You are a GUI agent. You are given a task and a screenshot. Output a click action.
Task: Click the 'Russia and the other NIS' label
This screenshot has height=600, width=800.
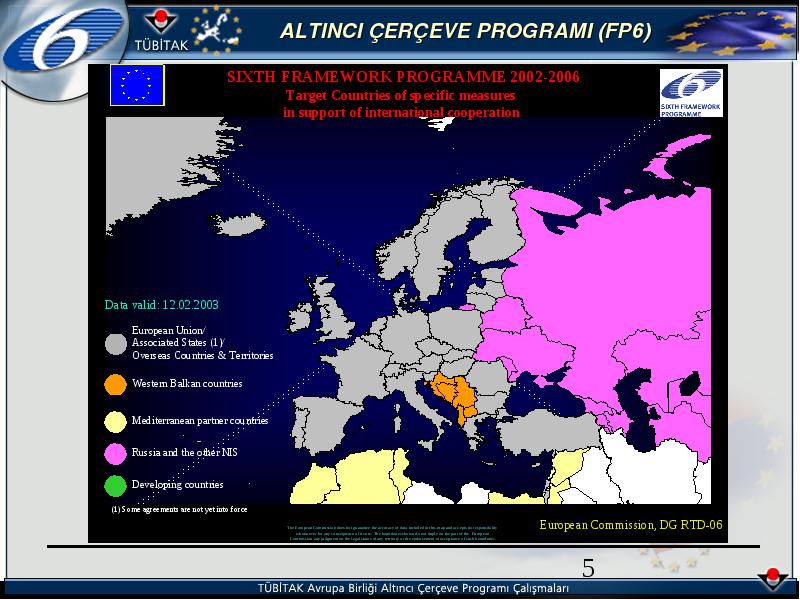(x=185, y=452)
